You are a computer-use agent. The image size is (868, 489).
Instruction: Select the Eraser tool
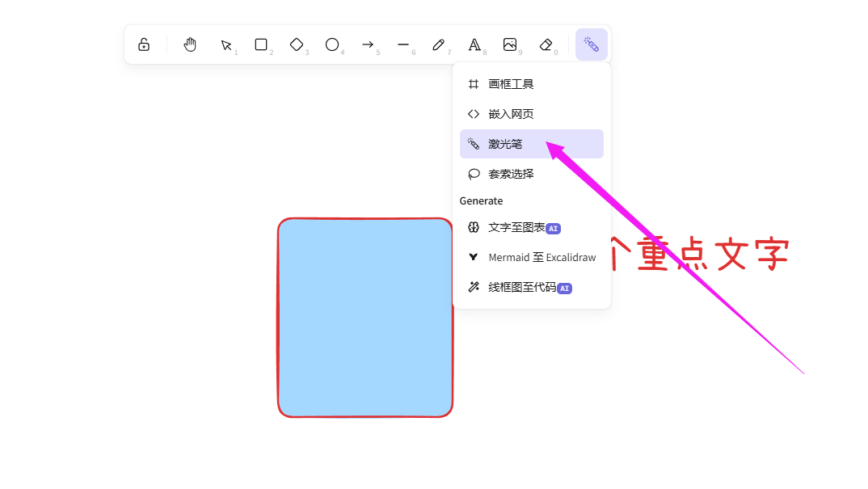(x=546, y=44)
